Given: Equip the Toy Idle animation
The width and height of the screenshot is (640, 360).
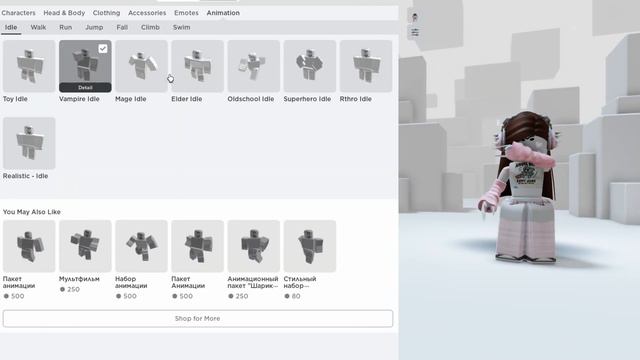Looking at the screenshot, I should (x=29, y=66).
